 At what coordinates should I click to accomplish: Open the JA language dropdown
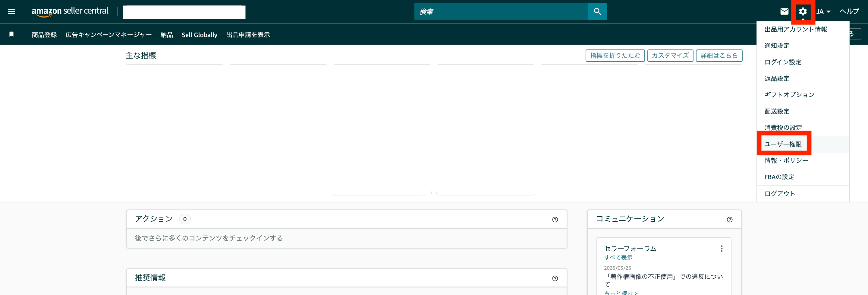[x=823, y=11]
